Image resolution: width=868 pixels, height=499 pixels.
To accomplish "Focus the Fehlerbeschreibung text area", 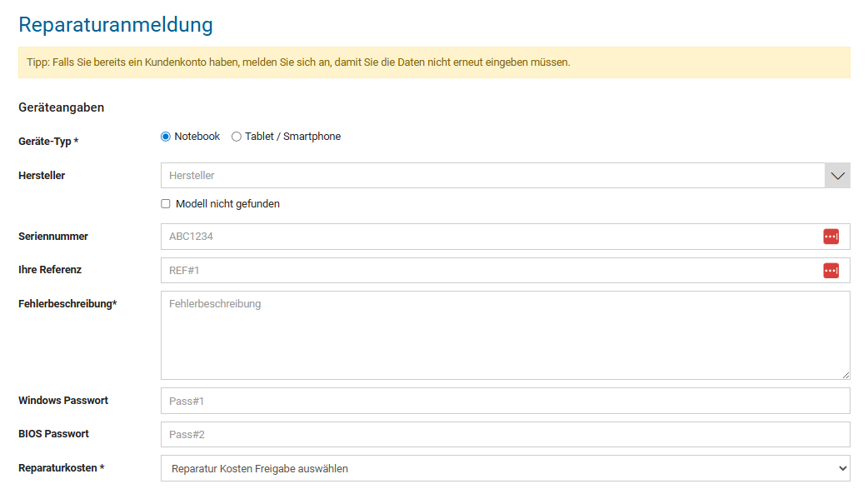I will click(x=506, y=336).
